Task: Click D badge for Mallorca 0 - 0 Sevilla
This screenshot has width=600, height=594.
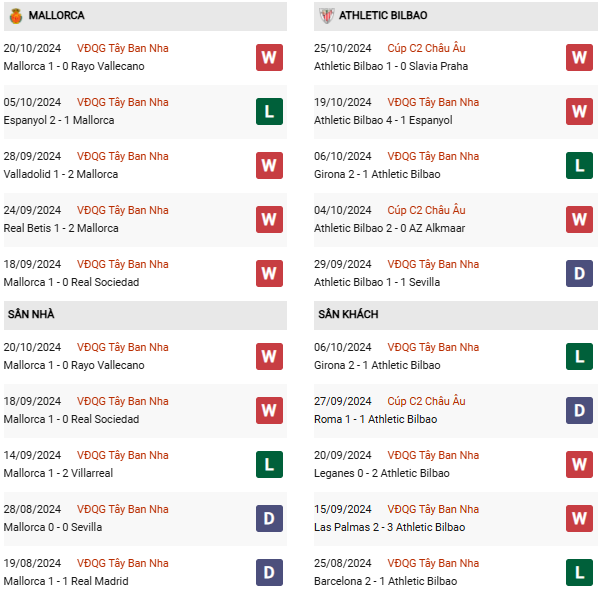Action: (269, 518)
